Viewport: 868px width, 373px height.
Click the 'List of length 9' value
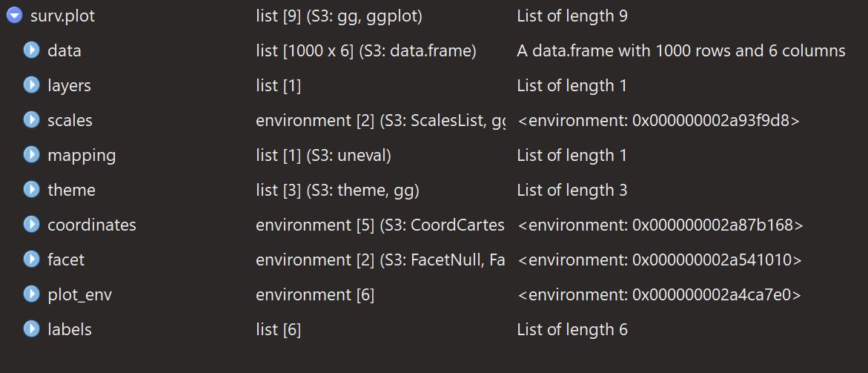click(572, 16)
